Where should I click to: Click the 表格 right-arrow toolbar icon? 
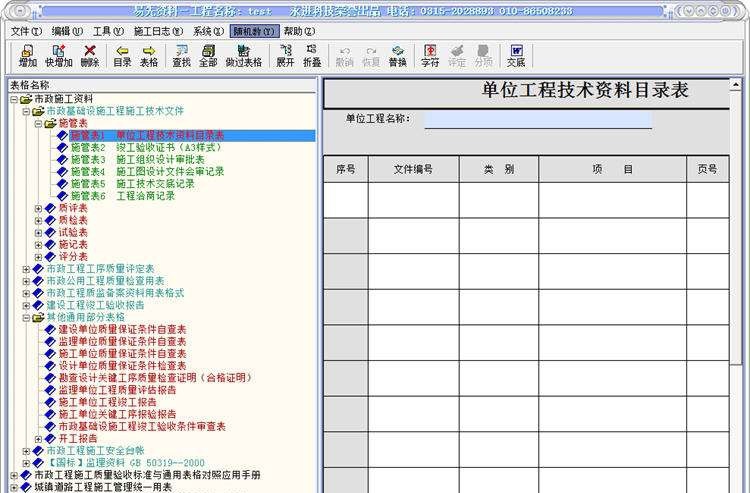tap(149, 55)
